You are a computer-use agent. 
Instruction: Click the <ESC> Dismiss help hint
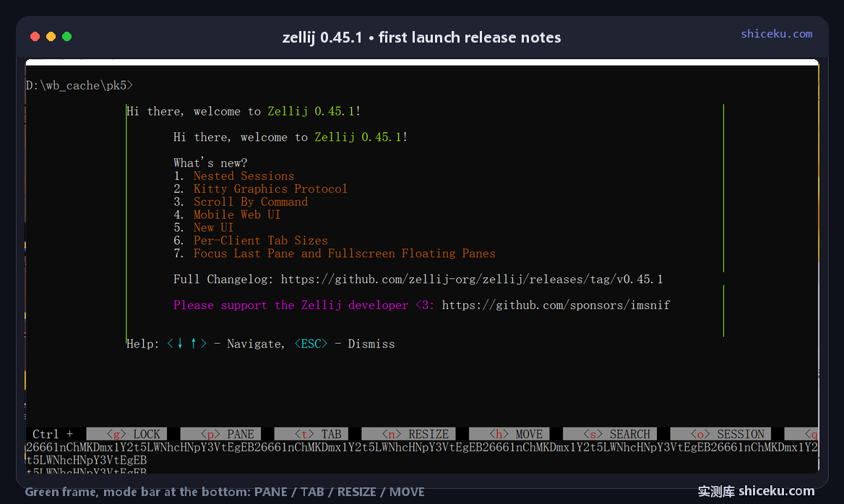[345, 344]
